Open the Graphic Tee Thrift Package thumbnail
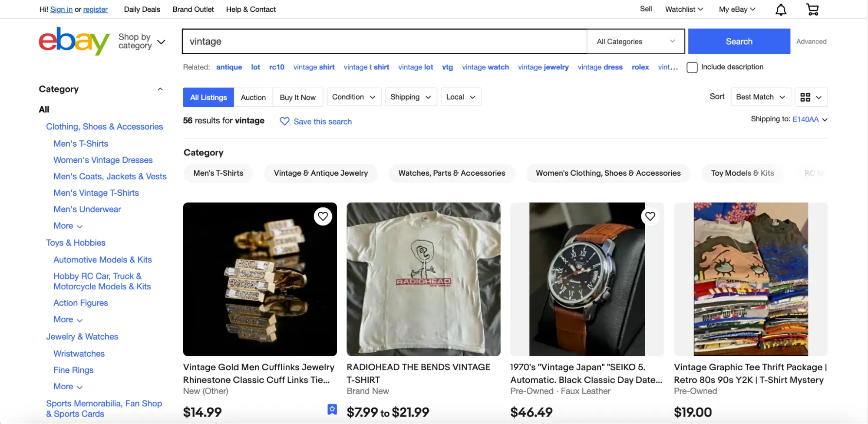868x424 pixels. (x=750, y=279)
